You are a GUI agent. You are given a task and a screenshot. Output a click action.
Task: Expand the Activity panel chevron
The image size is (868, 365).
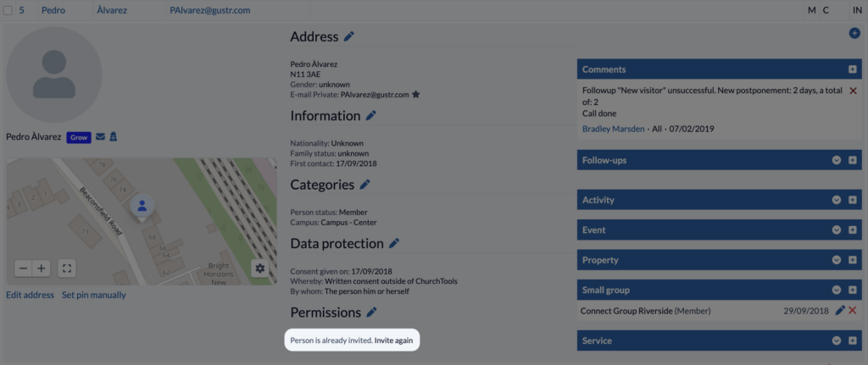[x=837, y=200]
